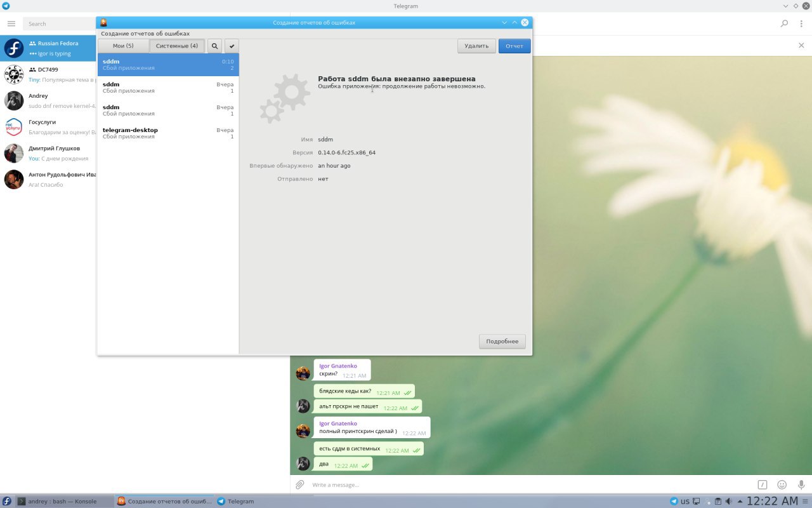
Task: Click Дмитрий Глушков's avatar
Action: coord(14,153)
